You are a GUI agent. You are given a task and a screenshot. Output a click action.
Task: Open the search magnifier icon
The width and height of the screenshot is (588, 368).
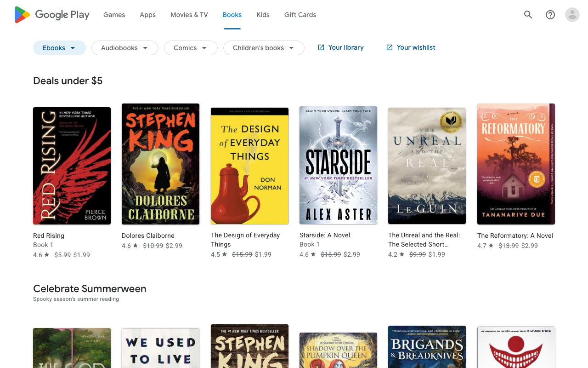[x=528, y=15]
